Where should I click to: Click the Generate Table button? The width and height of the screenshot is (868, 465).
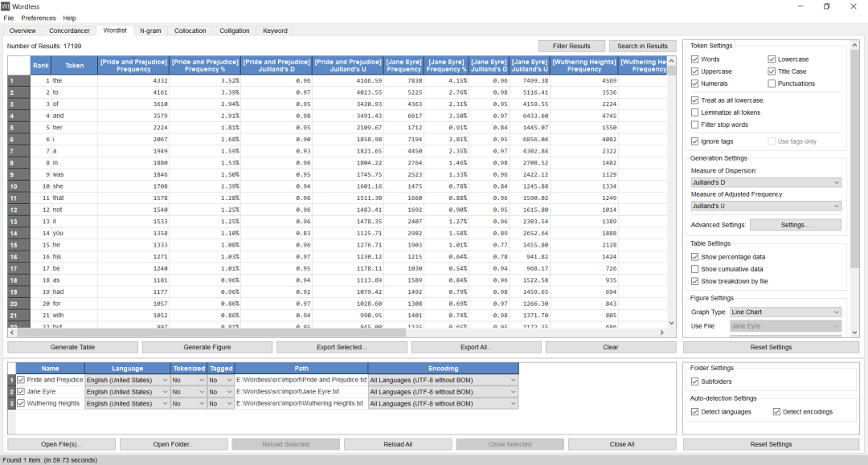point(72,347)
